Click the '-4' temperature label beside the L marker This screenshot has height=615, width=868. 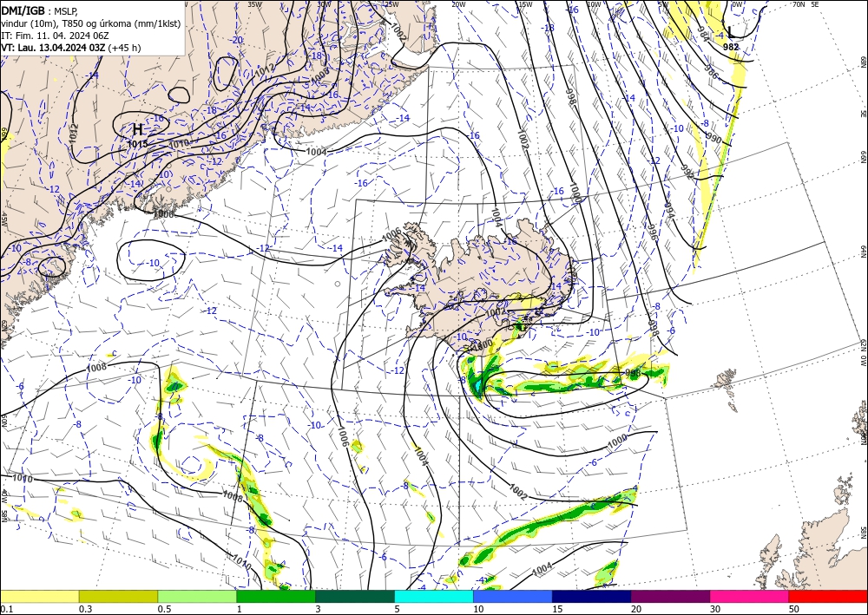tap(720, 36)
